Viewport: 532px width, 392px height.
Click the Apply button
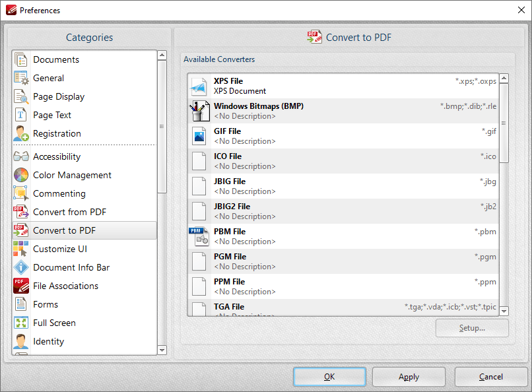tap(409, 377)
